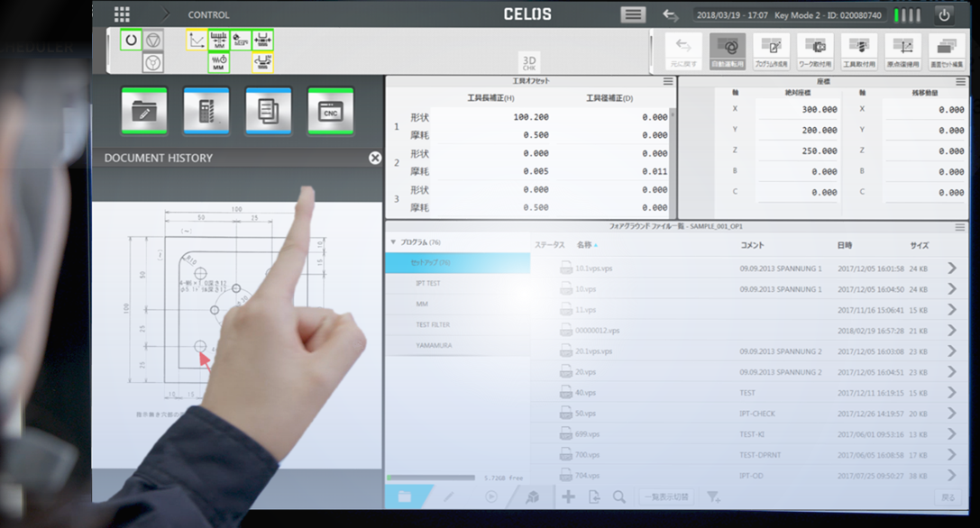This screenshot has height=528, width=980.
Task: Expand details arrow for 700.vps
Action: pyautogui.click(x=952, y=454)
